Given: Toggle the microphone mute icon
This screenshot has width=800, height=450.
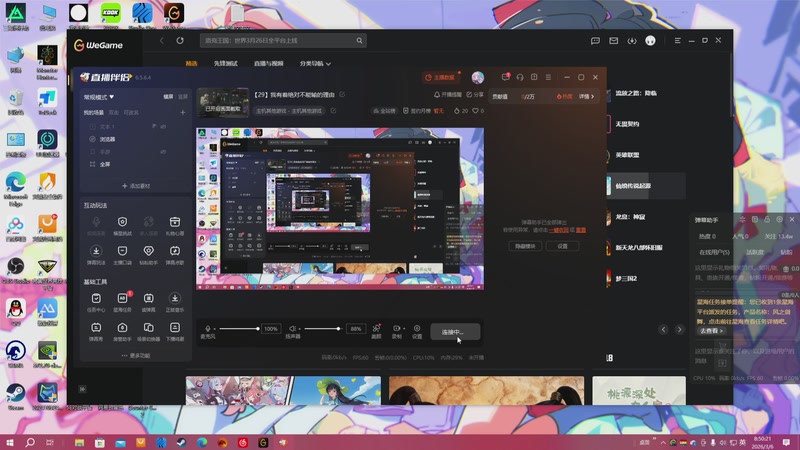Looking at the screenshot, I should tap(208, 329).
